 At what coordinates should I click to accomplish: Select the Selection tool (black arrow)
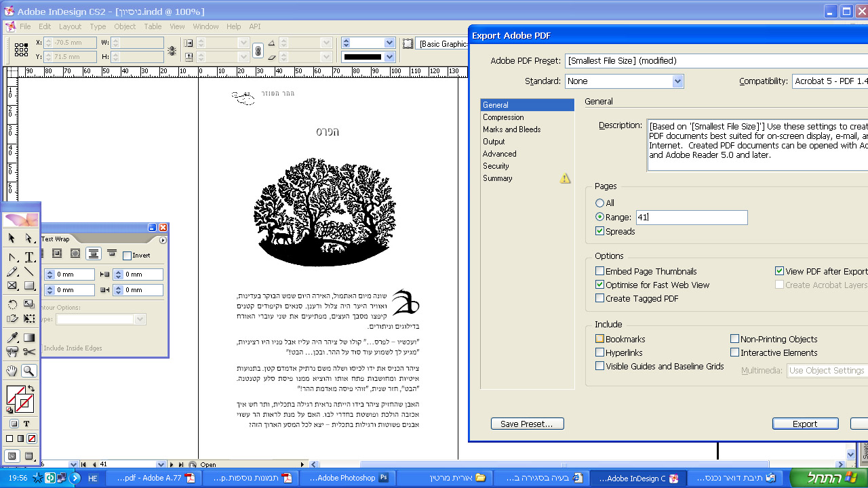click(x=12, y=238)
